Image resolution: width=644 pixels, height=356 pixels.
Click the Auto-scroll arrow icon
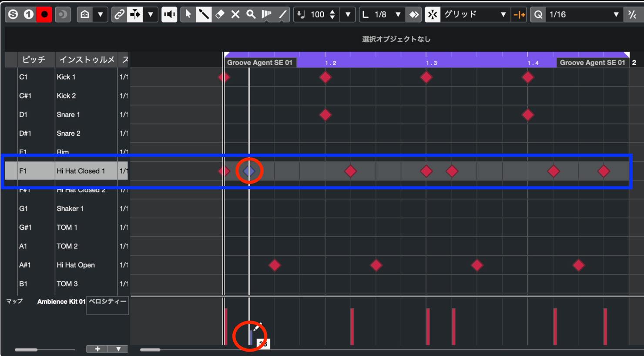(135, 14)
